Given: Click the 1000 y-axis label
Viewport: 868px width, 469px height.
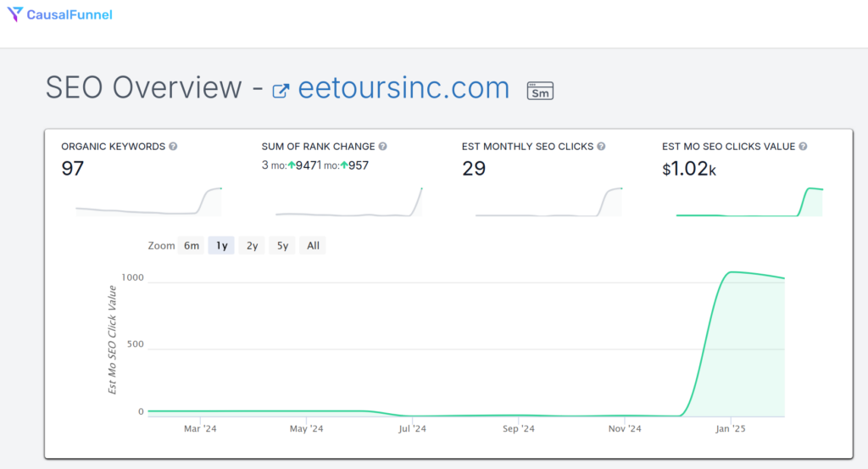Looking at the screenshot, I should point(132,277).
